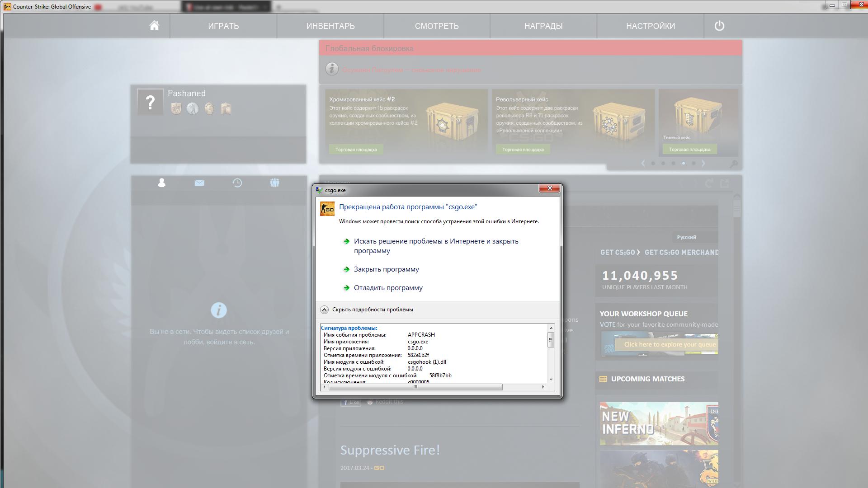Open the ИНВЕНТАРЬ menu

(x=330, y=26)
